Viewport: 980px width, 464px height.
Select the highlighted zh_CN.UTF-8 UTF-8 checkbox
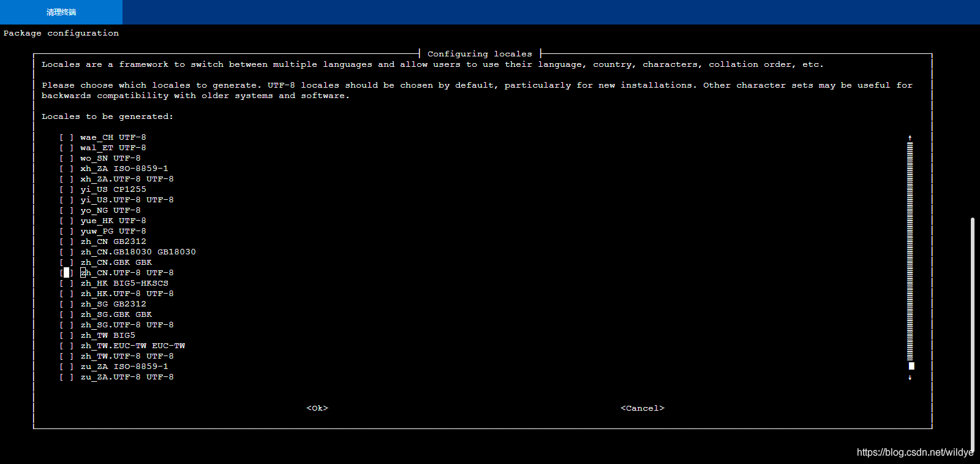point(66,273)
